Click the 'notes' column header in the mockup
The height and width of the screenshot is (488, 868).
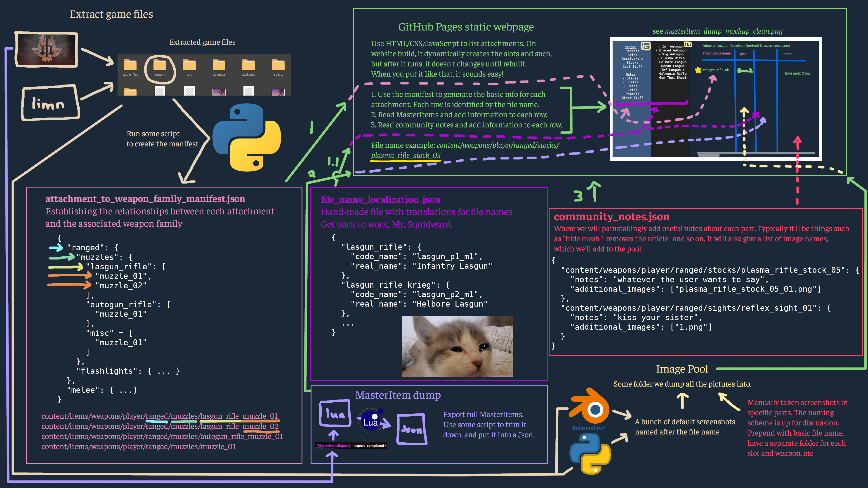(x=788, y=54)
